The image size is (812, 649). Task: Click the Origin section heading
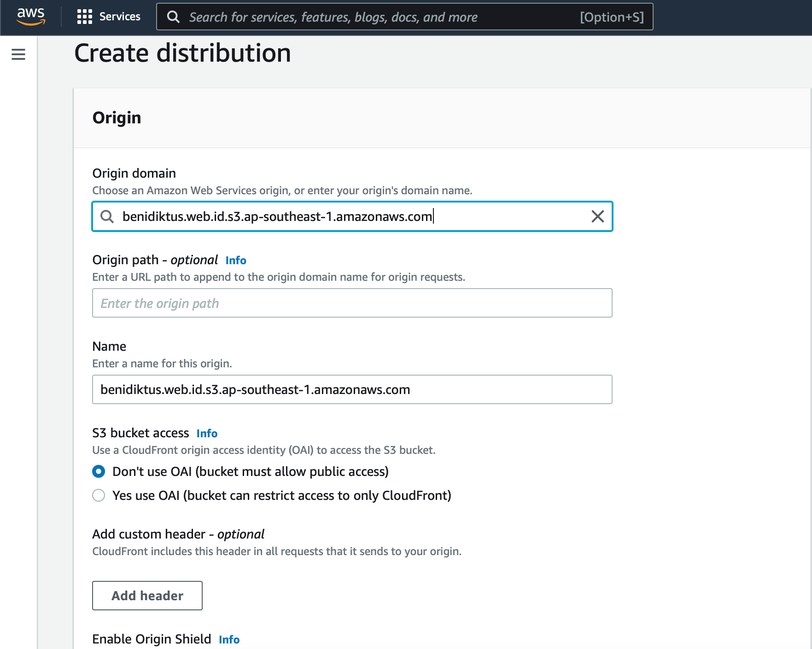click(x=117, y=118)
